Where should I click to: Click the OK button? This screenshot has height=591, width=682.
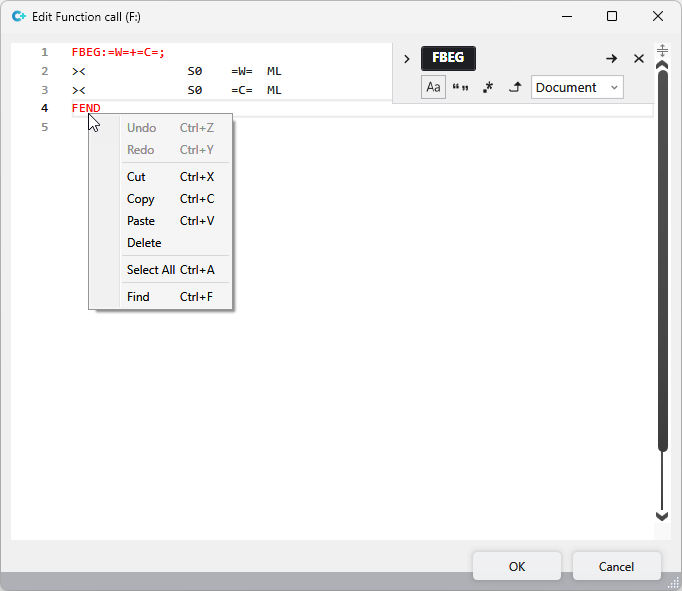coord(517,566)
